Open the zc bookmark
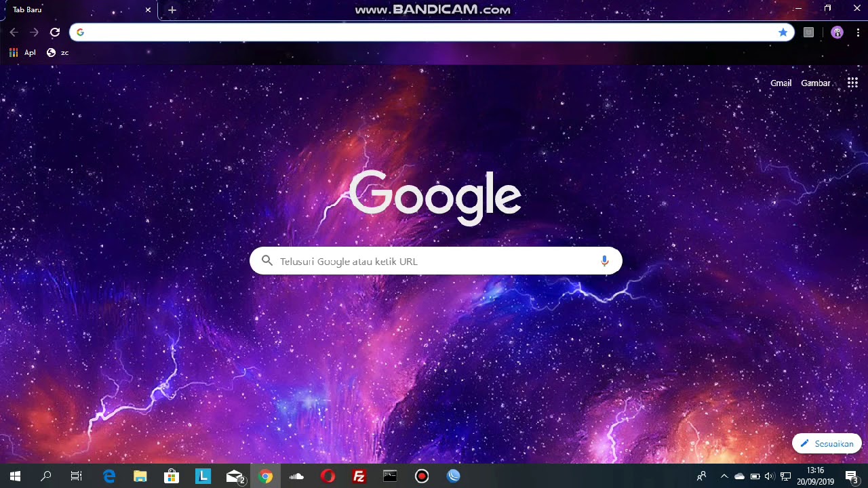This screenshot has width=868, height=488. tap(58, 52)
